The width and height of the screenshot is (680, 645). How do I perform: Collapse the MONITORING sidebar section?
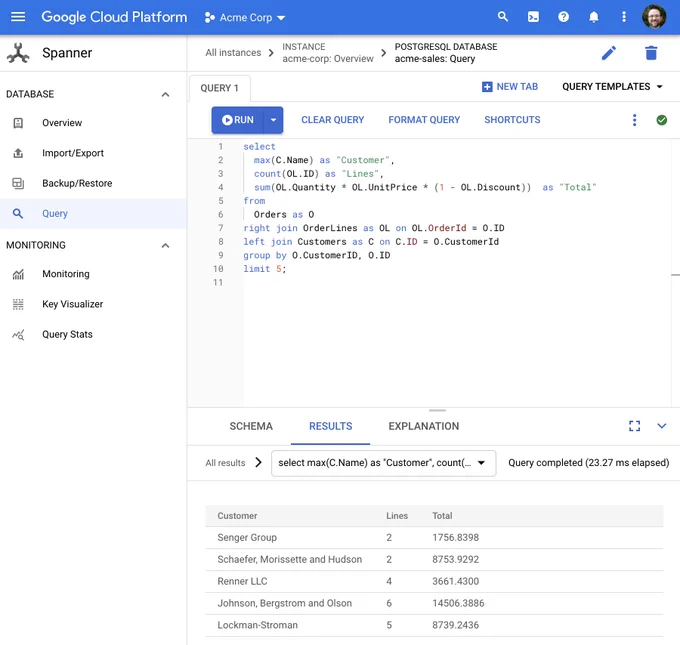point(165,245)
